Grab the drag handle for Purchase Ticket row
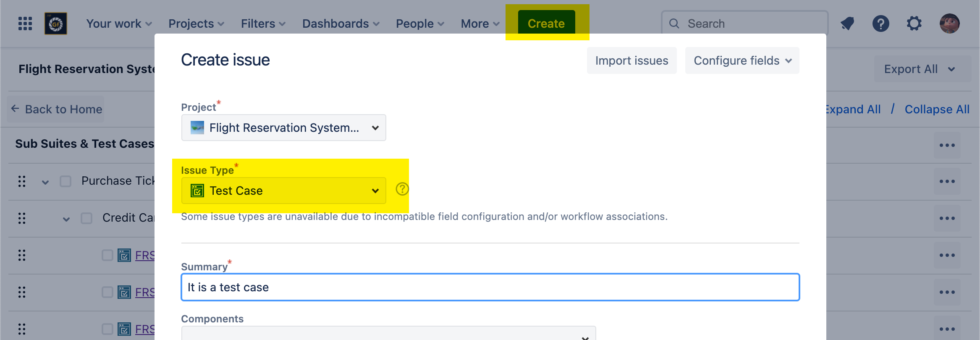The height and width of the screenshot is (340, 980). point(22,181)
